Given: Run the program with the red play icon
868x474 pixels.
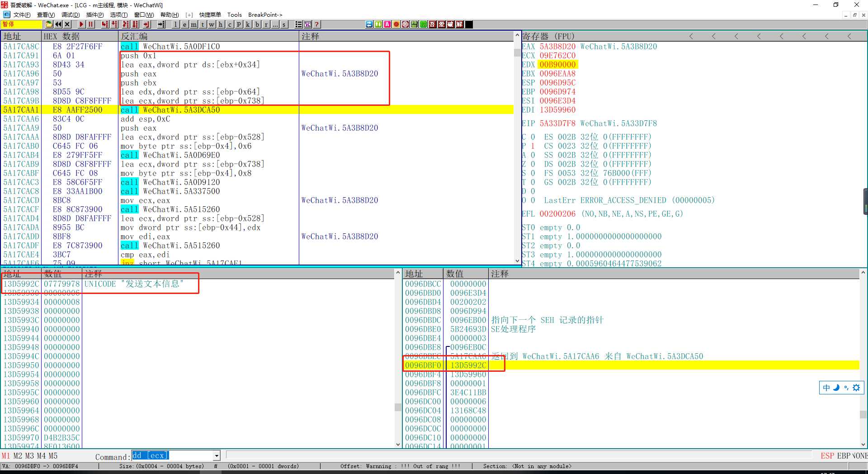Looking at the screenshot, I should (81, 24).
